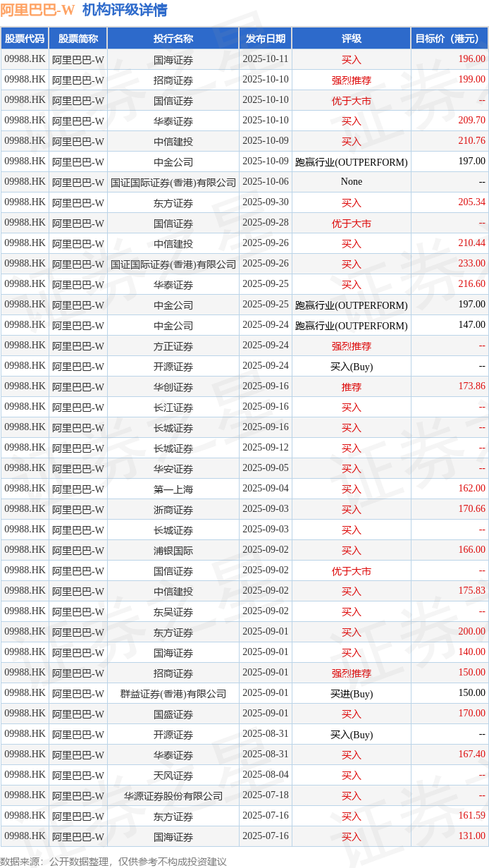Click the 华安证券 cell
The height and width of the screenshot is (868, 489).
[x=173, y=468]
